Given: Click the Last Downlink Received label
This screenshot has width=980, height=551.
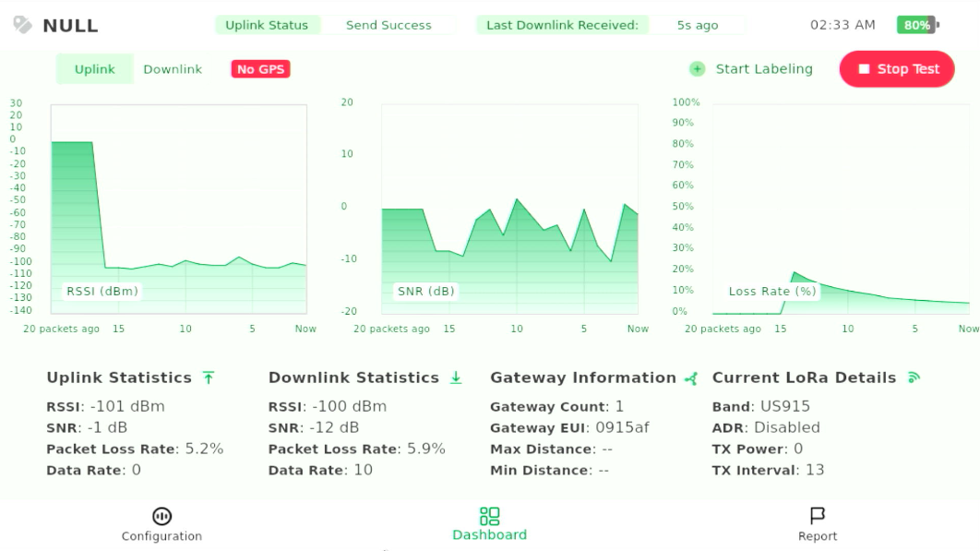Looking at the screenshot, I should click(x=562, y=25).
